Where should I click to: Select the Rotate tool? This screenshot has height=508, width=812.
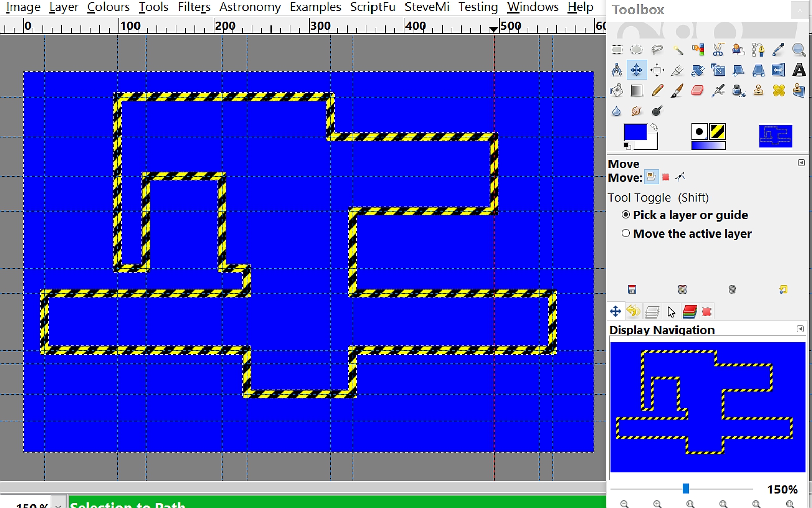[698, 70]
